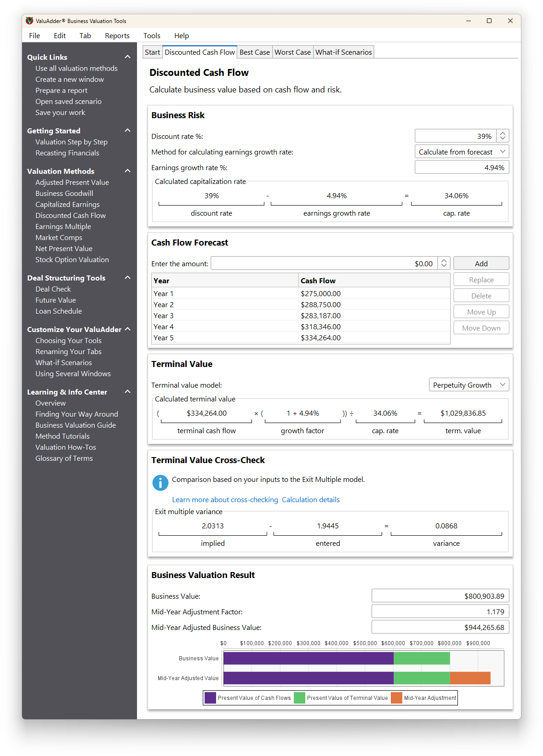Open Use all valuation methods link
Viewport: 543px width, 756px height.
(x=76, y=68)
